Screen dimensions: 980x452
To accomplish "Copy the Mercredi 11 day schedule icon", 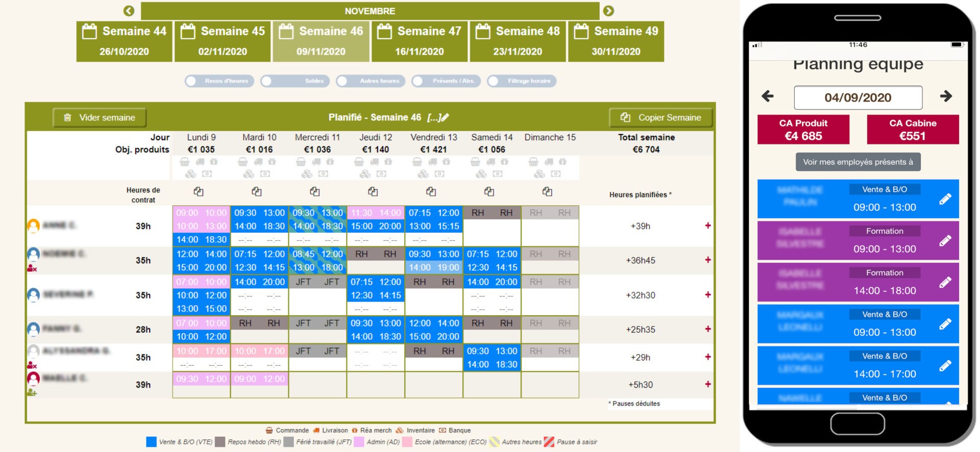I will coord(315,192).
